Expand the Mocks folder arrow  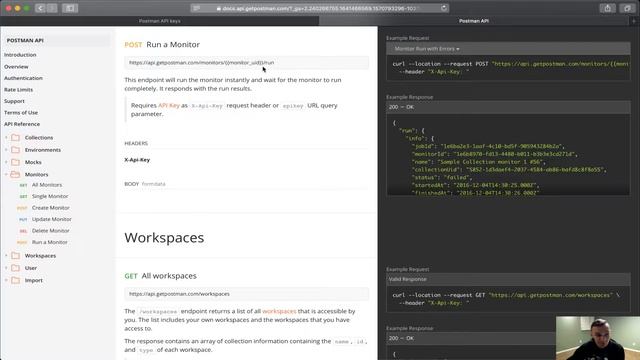[x=6, y=162]
